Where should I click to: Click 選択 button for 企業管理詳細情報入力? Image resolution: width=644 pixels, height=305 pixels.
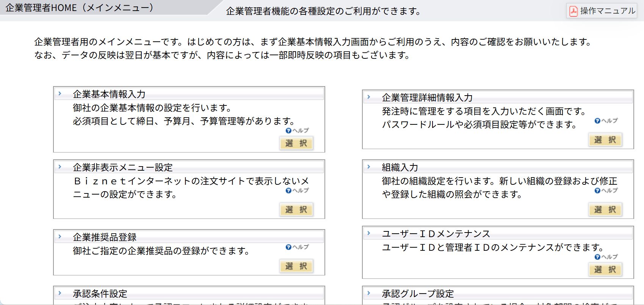(x=605, y=140)
